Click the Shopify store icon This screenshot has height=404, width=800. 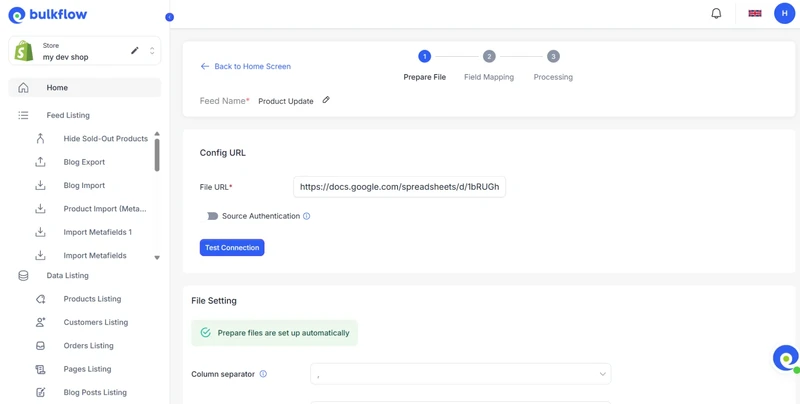24,51
